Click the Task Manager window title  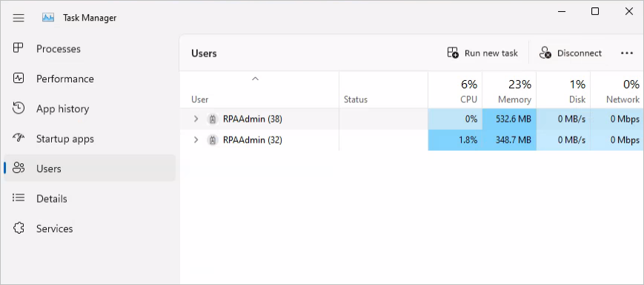(90, 18)
